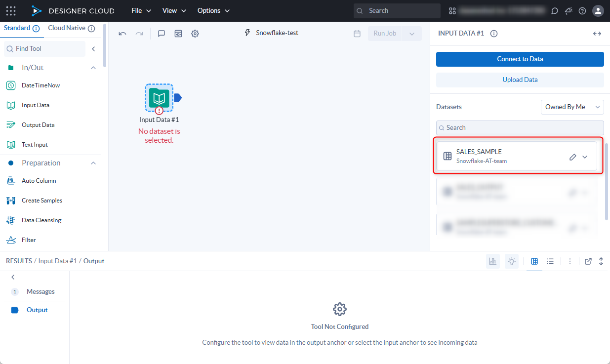Screen dimensions: 610x364
Task: Open the Run Job dropdown arrow
Action: click(x=412, y=34)
